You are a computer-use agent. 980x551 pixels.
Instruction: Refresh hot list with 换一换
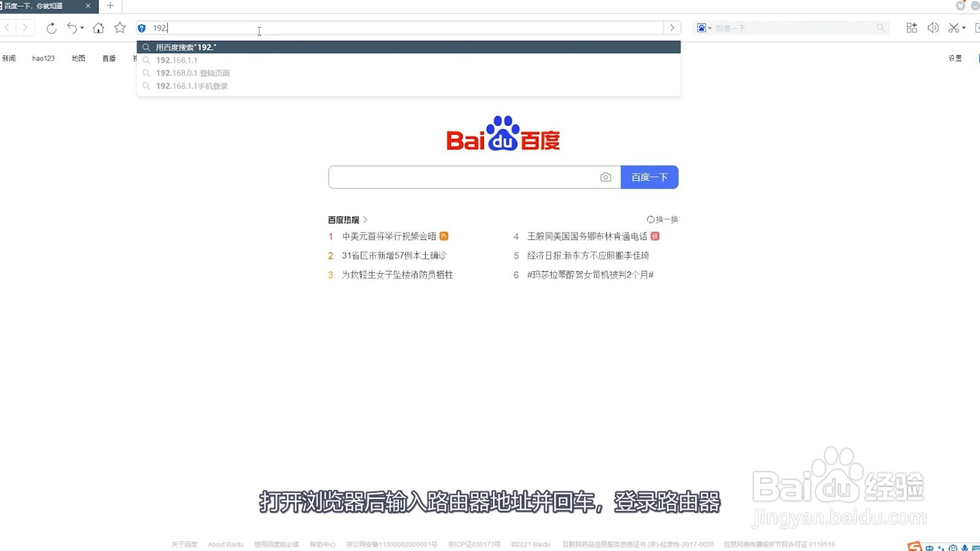[663, 219]
